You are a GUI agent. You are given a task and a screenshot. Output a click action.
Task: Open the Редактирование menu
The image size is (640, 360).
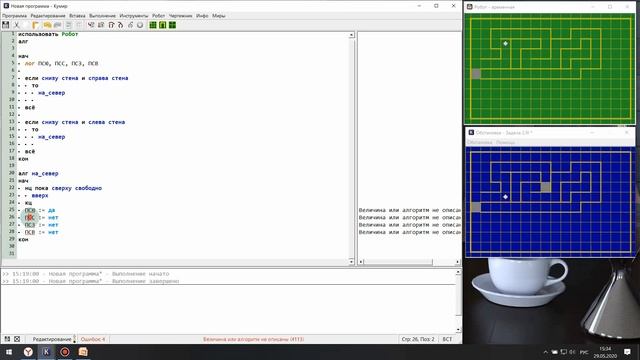48,16
